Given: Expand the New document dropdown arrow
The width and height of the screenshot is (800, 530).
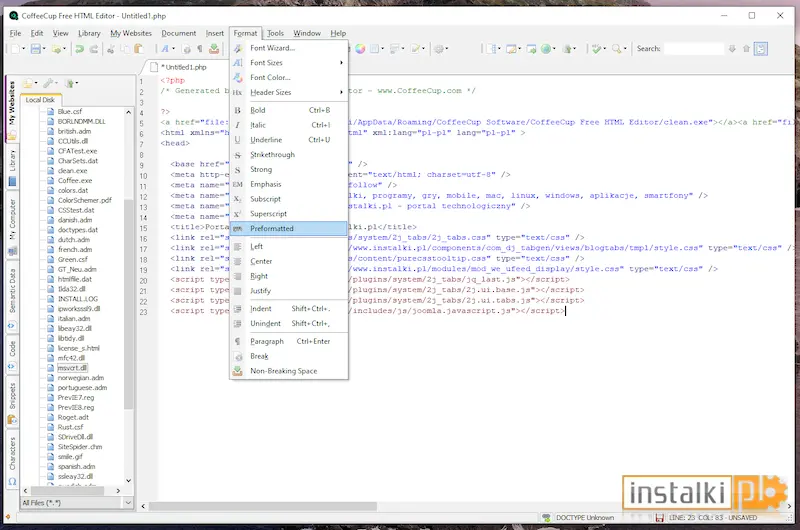Looking at the screenshot, I should coord(23,49).
